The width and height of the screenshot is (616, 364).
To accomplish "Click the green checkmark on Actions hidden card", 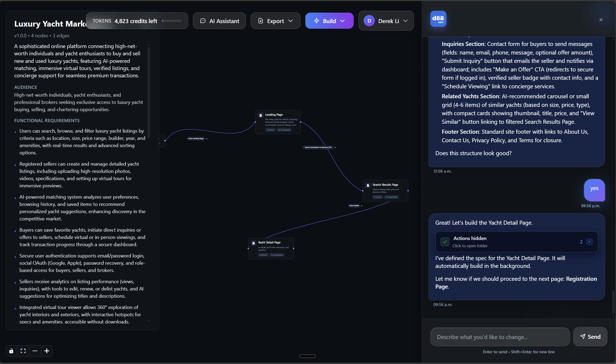I will coord(445,242).
